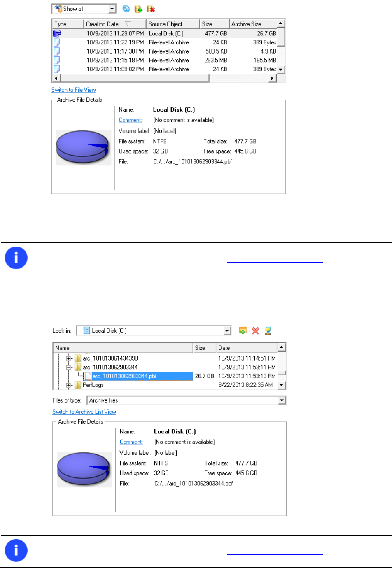
Task: Open the Look in Local Disk (C:) dropdown
Action: (x=227, y=331)
